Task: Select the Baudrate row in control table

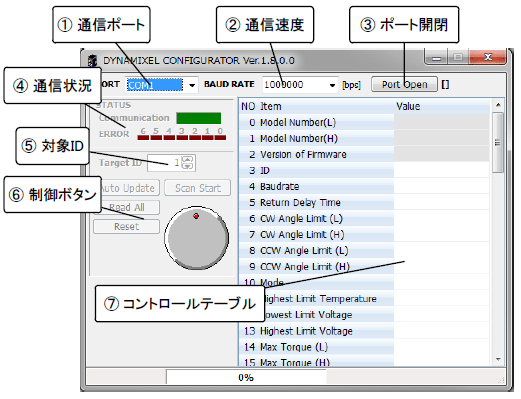Action: [364, 186]
